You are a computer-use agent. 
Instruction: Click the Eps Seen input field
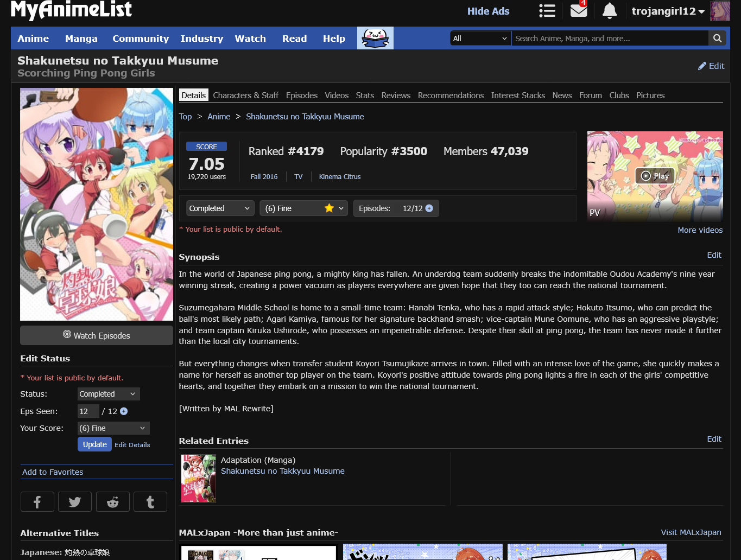88,411
